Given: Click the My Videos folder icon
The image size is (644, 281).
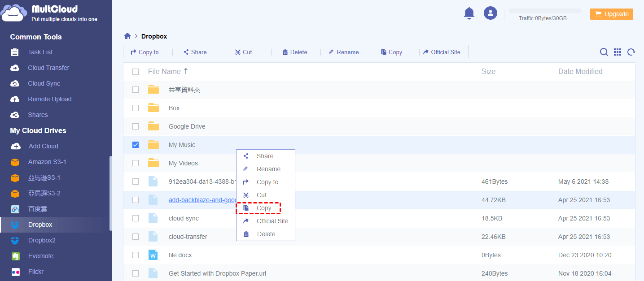Looking at the screenshot, I should tap(153, 163).
